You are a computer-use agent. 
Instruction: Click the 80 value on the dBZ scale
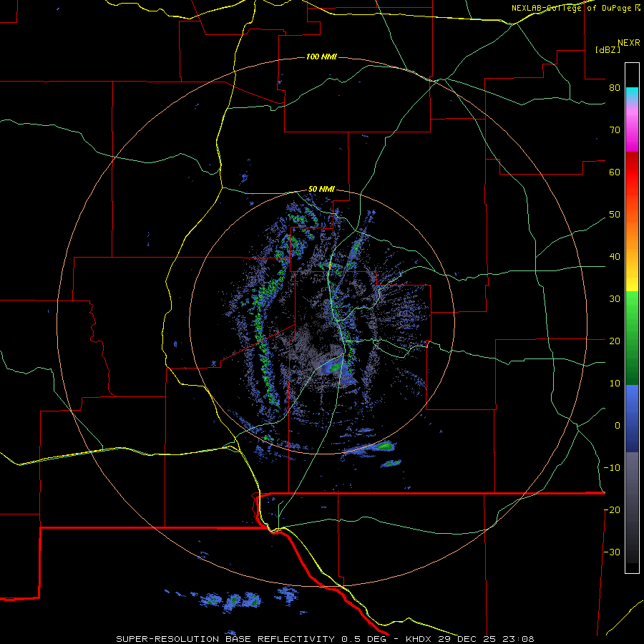tap(615, 88)
